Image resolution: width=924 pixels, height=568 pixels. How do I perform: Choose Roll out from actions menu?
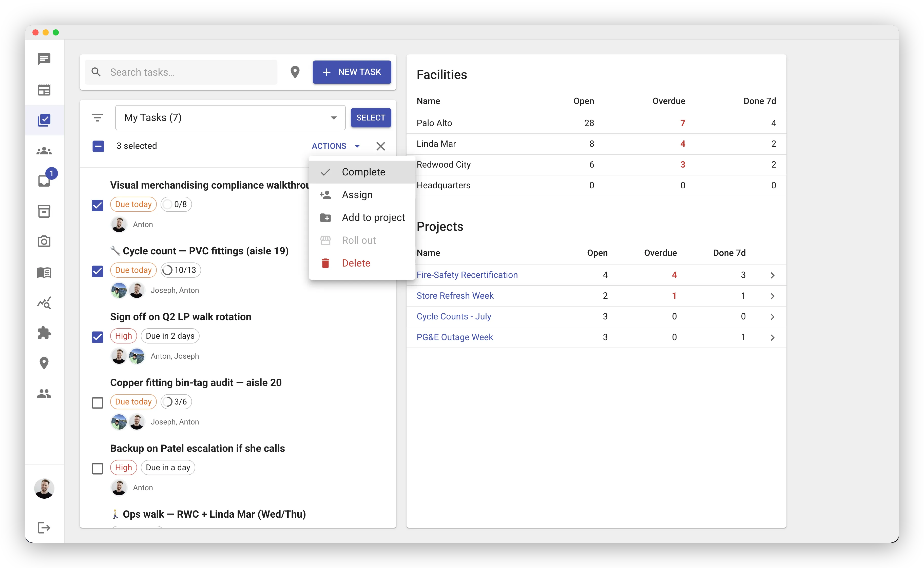362,240
